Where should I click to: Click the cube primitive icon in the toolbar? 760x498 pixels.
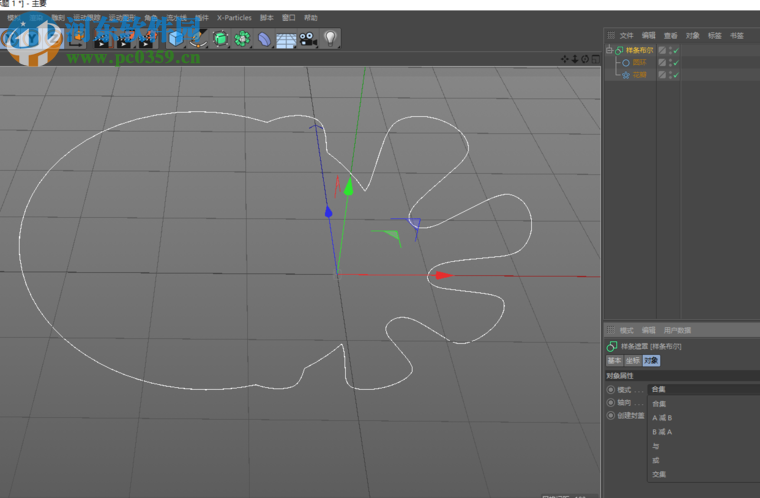pos(176,38)
